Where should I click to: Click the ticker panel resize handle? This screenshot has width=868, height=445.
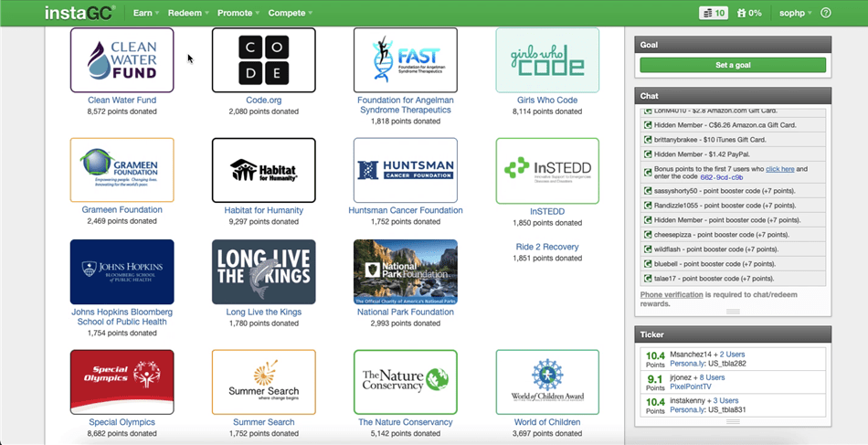point(733,422)
